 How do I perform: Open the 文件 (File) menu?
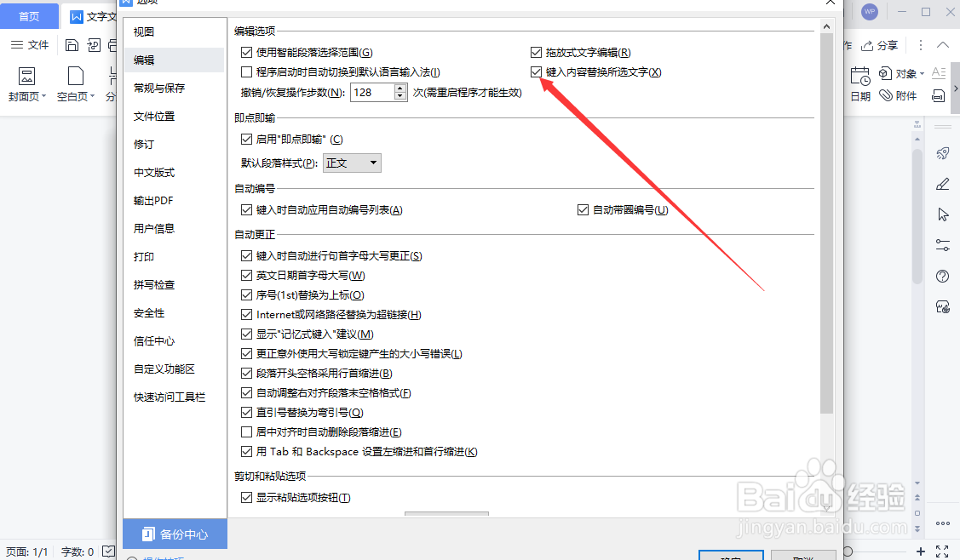(37, 44)
